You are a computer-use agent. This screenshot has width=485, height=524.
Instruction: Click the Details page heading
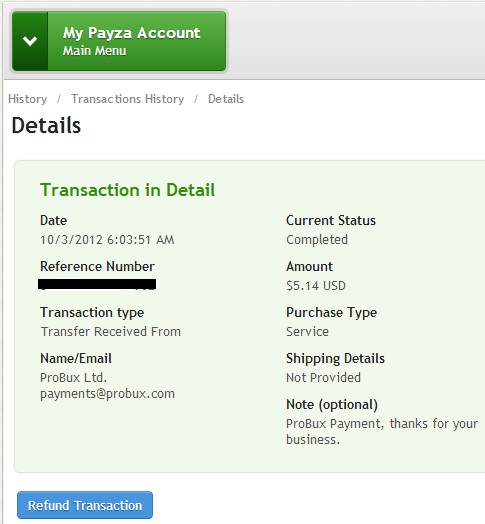point(46,125)
